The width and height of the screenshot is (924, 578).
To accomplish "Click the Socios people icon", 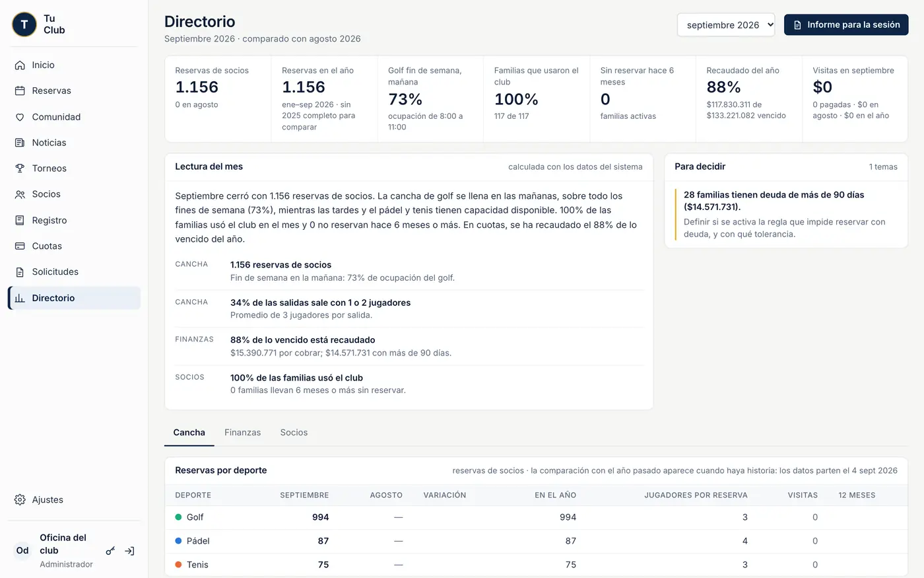I will (x=20, y=194).
